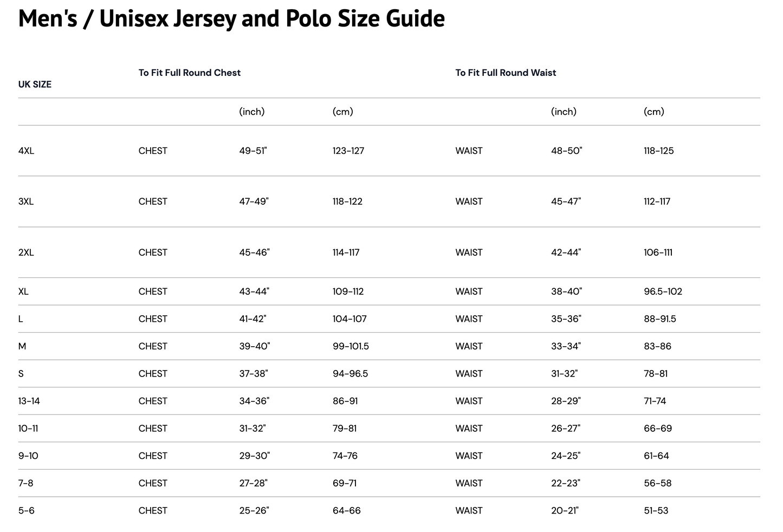The width and height of the screenshot is (783, 532).
Task: Select the 4XL size label
Action: coord(26,151)
